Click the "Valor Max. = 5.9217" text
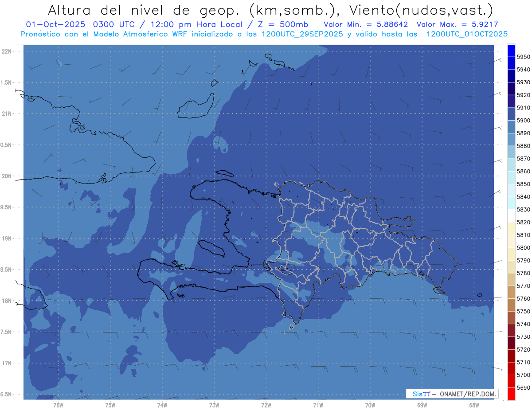Screen dimensions: 532x411 [x=458, y=24]
